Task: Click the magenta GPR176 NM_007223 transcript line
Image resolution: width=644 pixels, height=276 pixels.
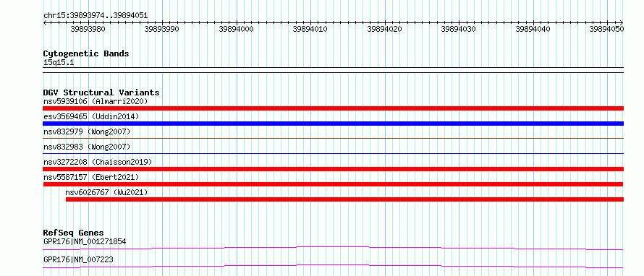Action: [x=333, y=266]
